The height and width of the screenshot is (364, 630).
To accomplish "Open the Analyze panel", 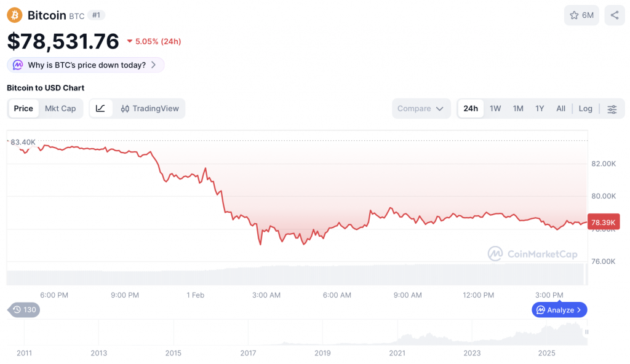I will [x=559, y=310].
